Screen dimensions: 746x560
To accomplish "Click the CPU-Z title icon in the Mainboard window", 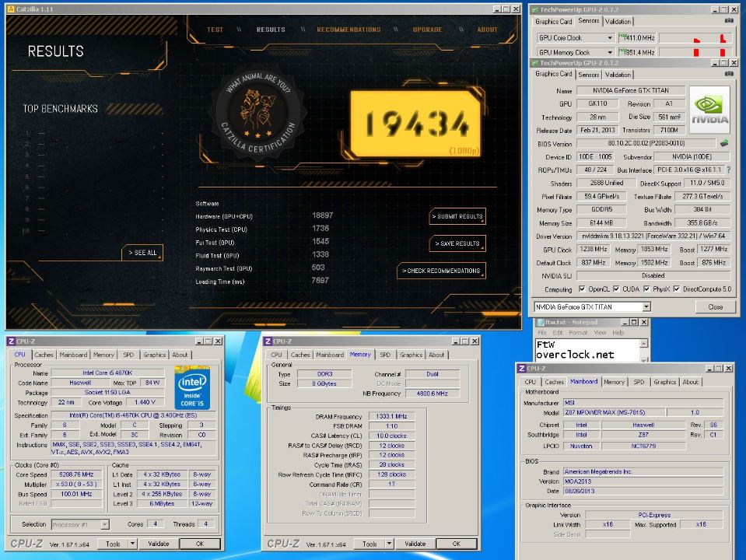I will point(522,368).
